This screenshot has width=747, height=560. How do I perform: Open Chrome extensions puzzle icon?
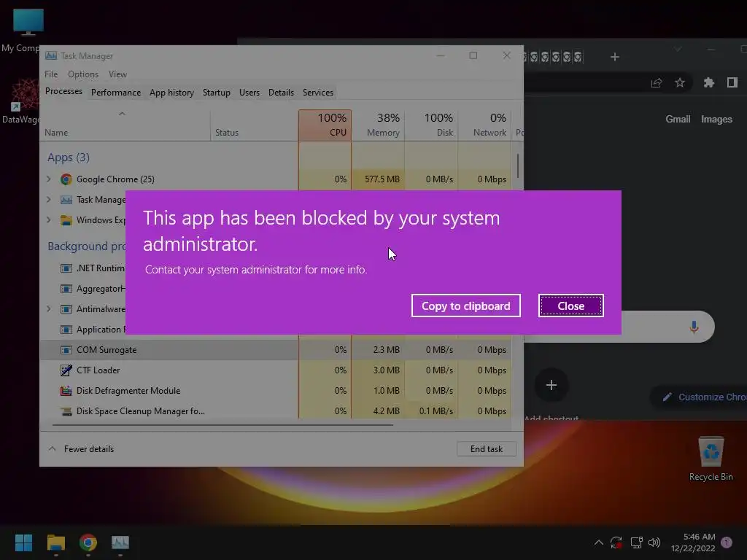[709, 83]
